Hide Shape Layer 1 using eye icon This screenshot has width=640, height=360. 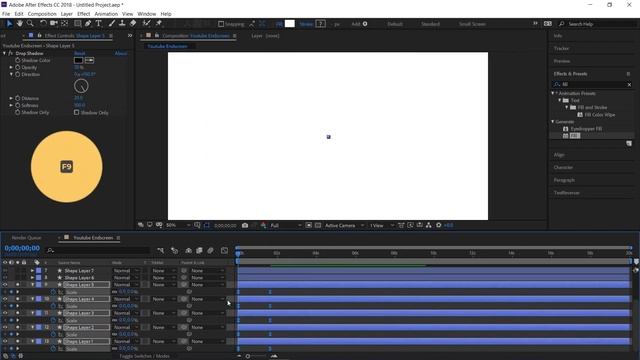tap(5, 341)
